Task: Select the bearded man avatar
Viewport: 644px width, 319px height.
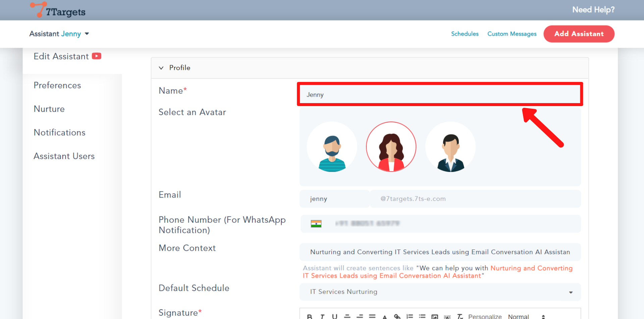Action: click(x=332, y=147)
